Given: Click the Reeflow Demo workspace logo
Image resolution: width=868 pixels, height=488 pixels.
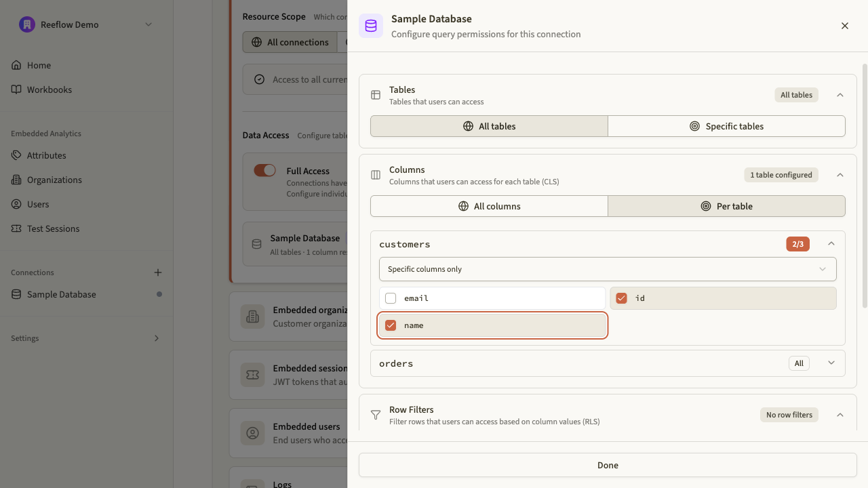Looking at the screenshot, I should [x=26, y=24].
